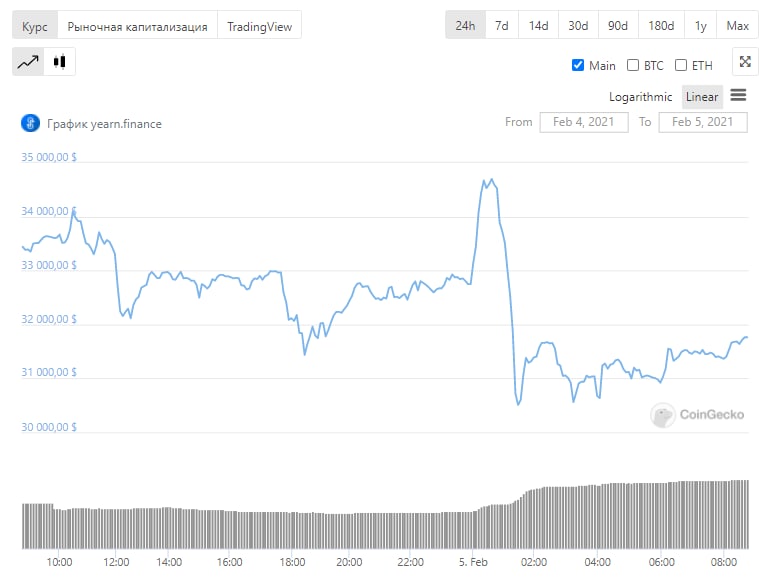This screenshot has height=588, width=760.
Task: Click the yearn.finance coin logo
Action: (31, 123)
